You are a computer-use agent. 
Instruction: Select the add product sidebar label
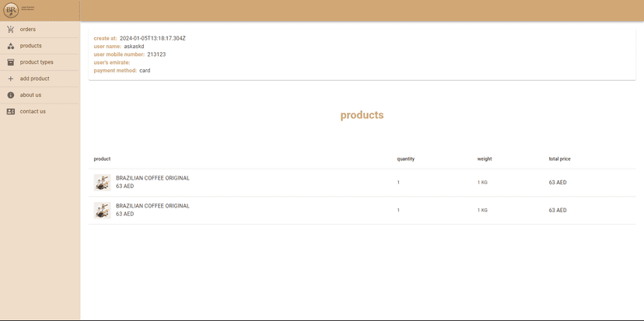pos(35,79)
